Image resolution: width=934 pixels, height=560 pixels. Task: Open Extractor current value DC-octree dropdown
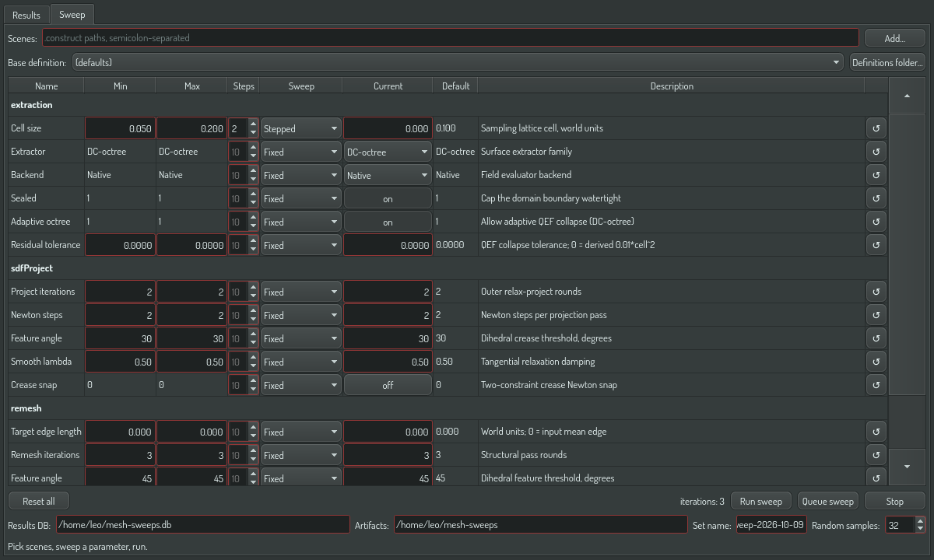(x=388, y=152)
